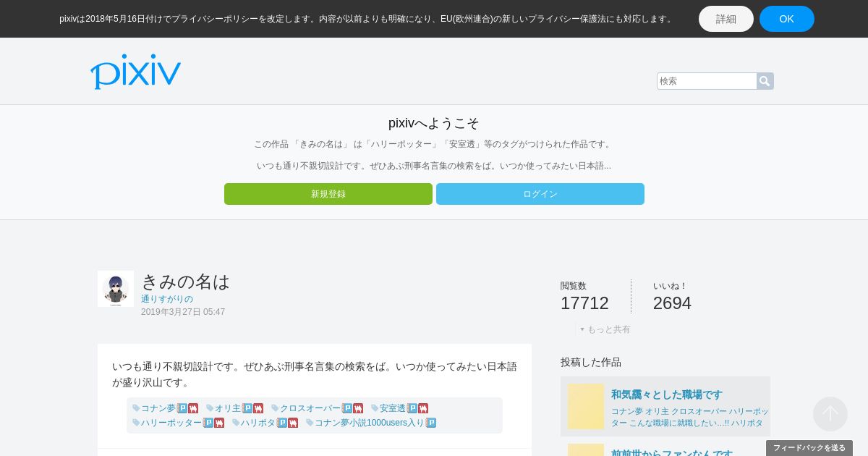Click the blue P icon beside オリ主 tag
868x456 pixels.
pos(247,408)
